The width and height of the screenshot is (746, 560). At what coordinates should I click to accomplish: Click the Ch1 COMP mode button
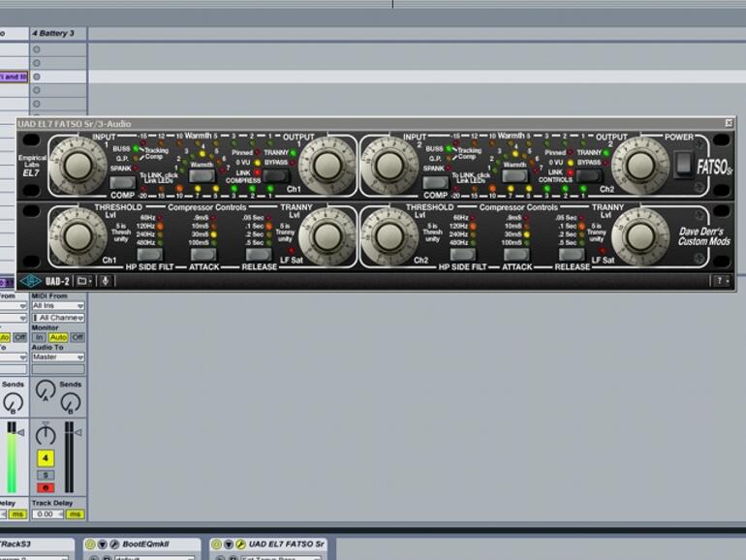(x=122, y=183)
